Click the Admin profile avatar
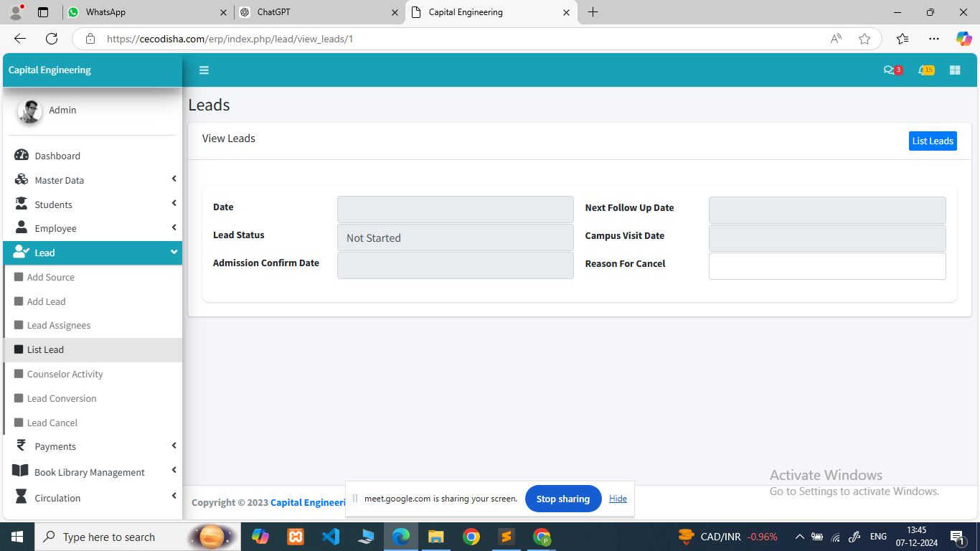This screenshot has height=551, width=980. click(29, 111)
